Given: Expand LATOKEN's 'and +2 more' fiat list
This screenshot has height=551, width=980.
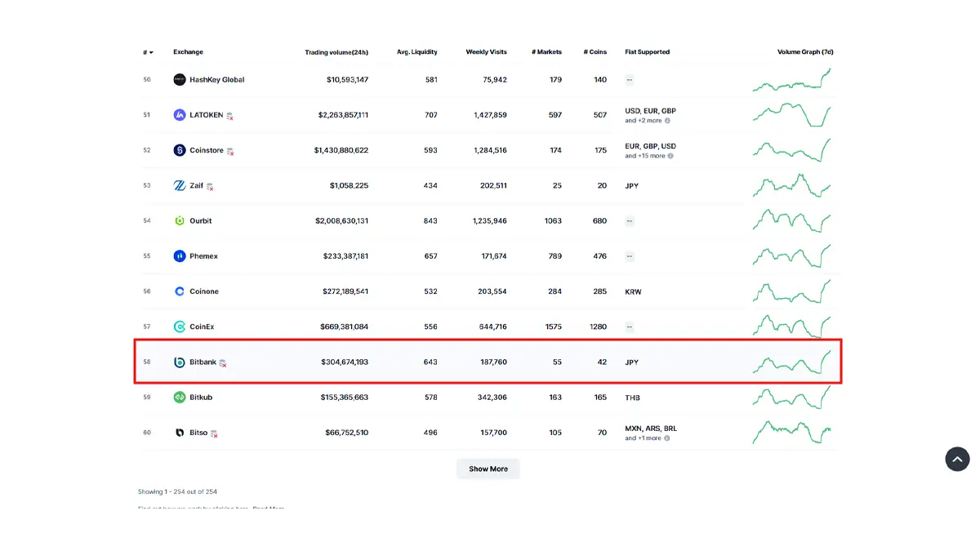Looking at the screenshot, I should point(644,121).
